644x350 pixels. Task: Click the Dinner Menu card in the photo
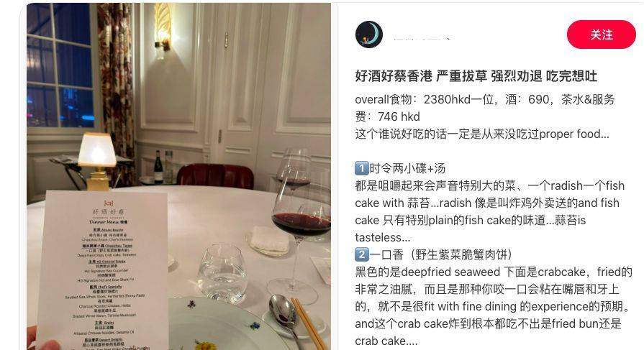tap(103, 271)
